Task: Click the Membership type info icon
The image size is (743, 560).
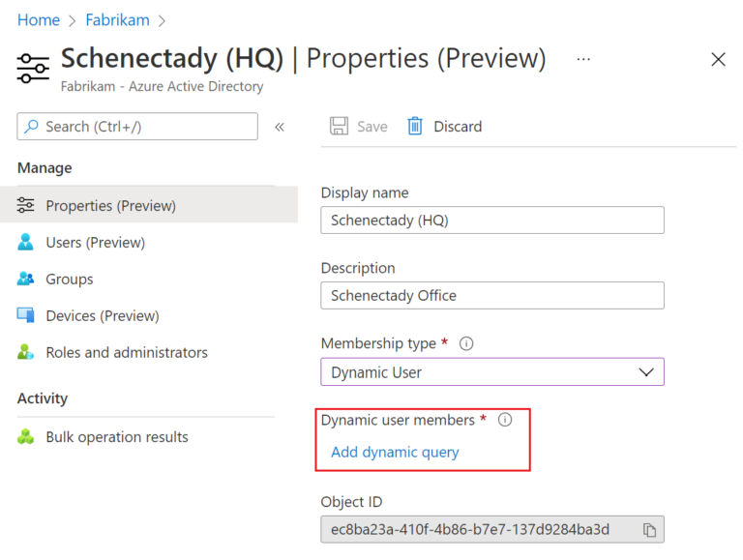Action: coord(466,343)
